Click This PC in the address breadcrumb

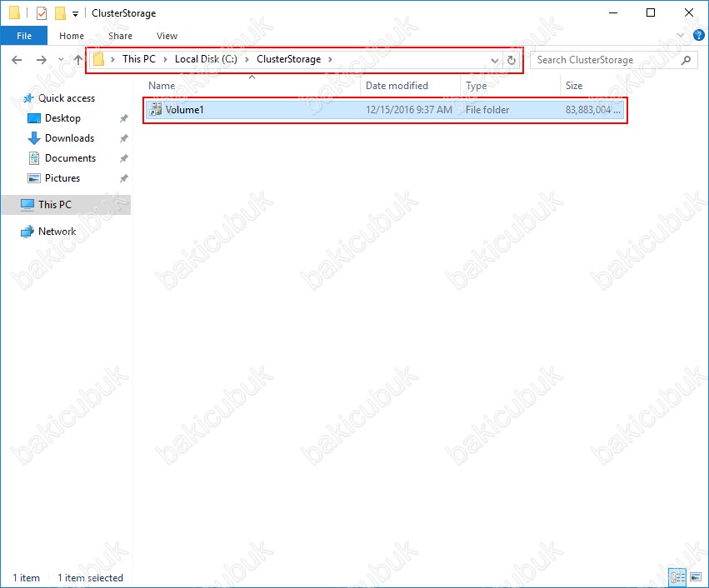(x=139, y=59)
